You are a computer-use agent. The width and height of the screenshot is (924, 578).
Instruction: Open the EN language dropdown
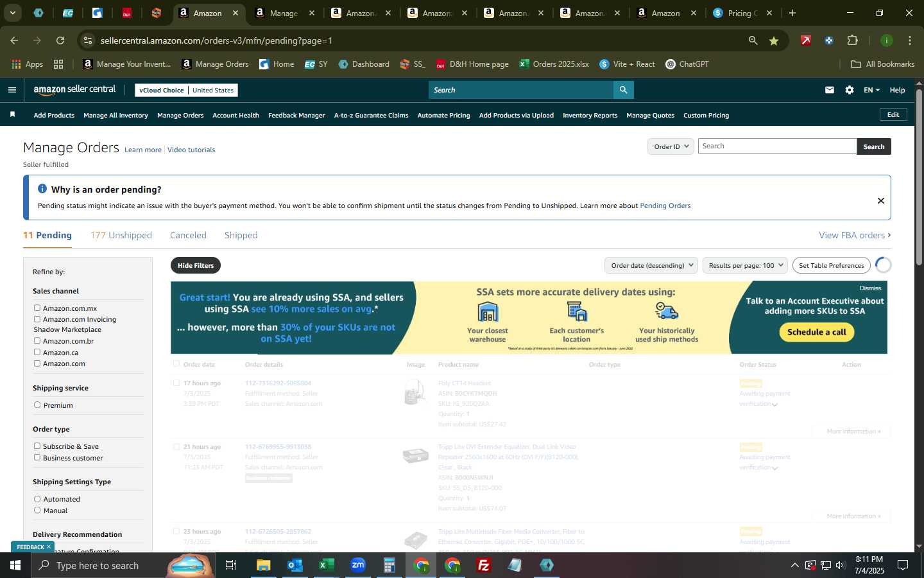pos(871,90)
